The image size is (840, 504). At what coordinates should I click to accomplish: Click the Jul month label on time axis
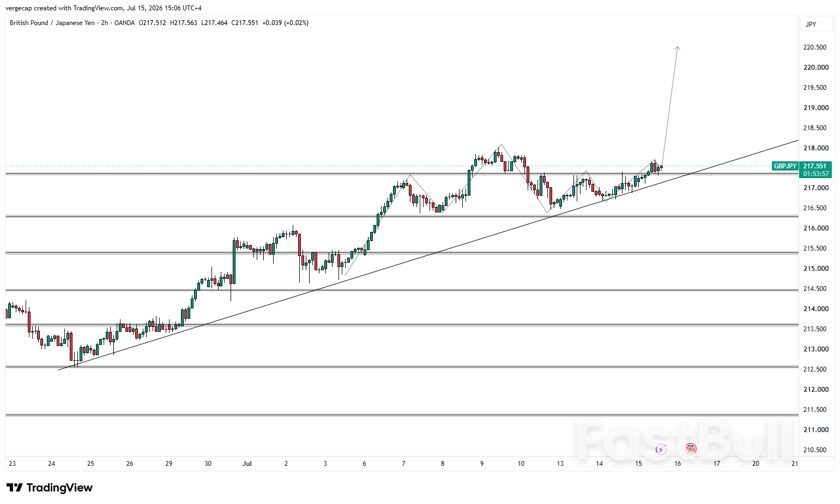pyautogui.click(x=247, y=464)
